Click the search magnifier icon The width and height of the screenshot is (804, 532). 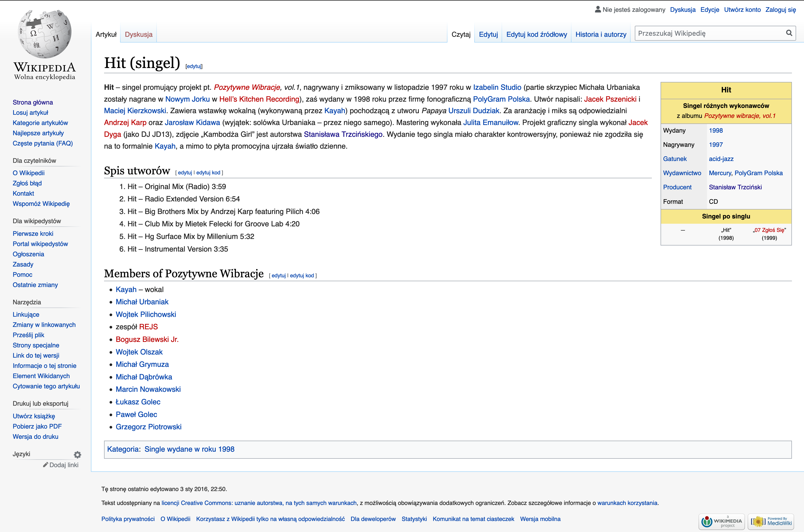789,33
